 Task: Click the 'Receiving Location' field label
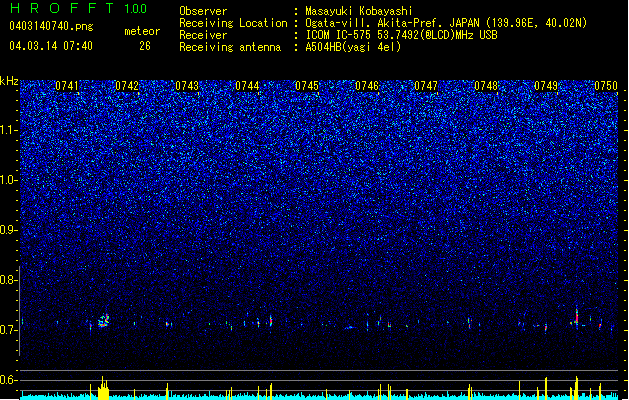(233, 23)
